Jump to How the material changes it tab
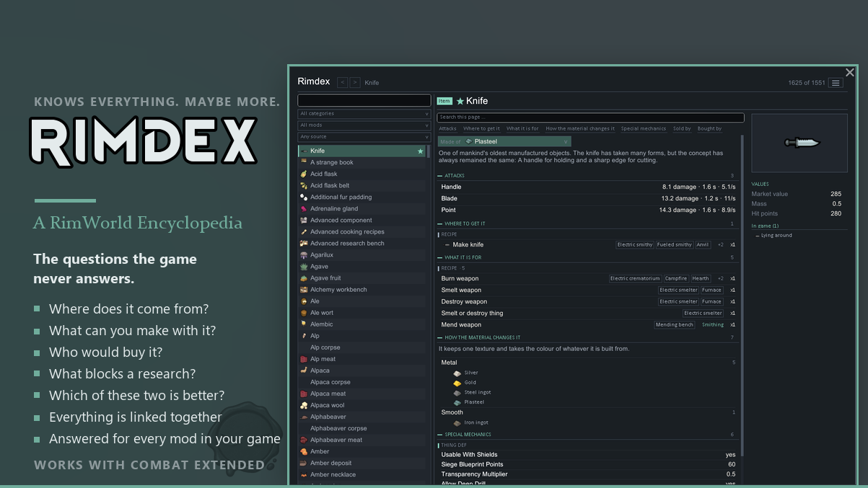Image resolution: width=868 pixels, height=488 pixels. [580, 129]
